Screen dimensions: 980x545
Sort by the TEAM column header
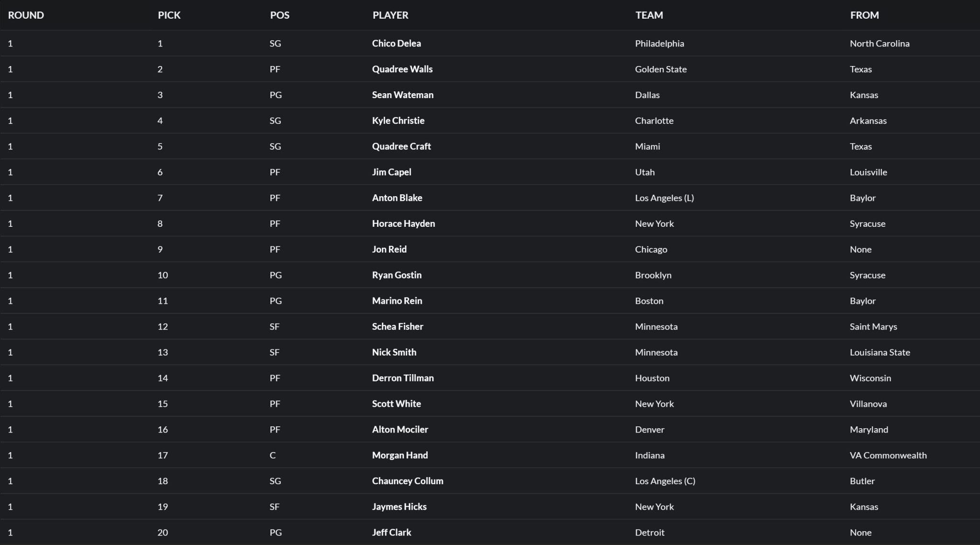pos(649,15)
